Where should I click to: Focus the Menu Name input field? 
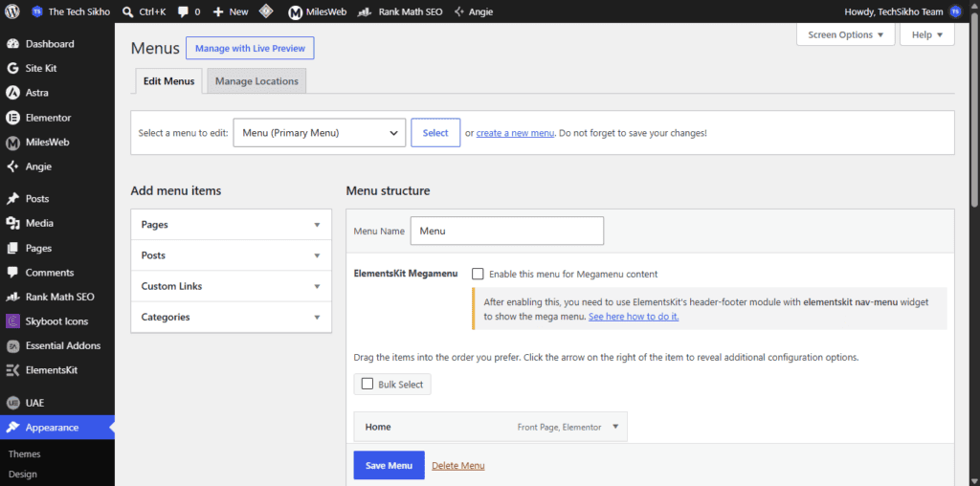point(507,231)
